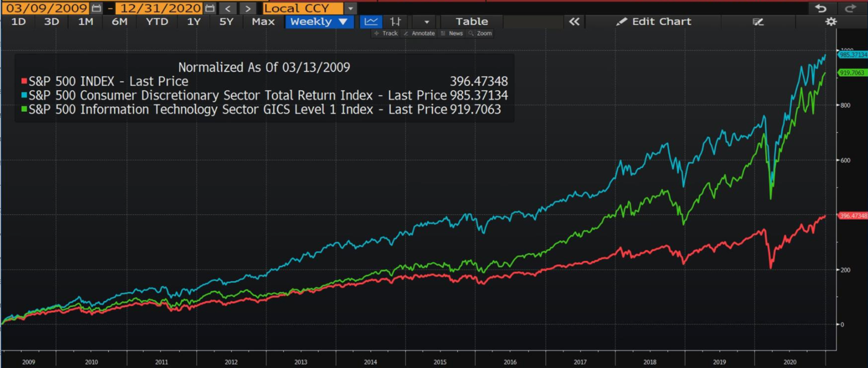Open the Table view

[472, 22]
